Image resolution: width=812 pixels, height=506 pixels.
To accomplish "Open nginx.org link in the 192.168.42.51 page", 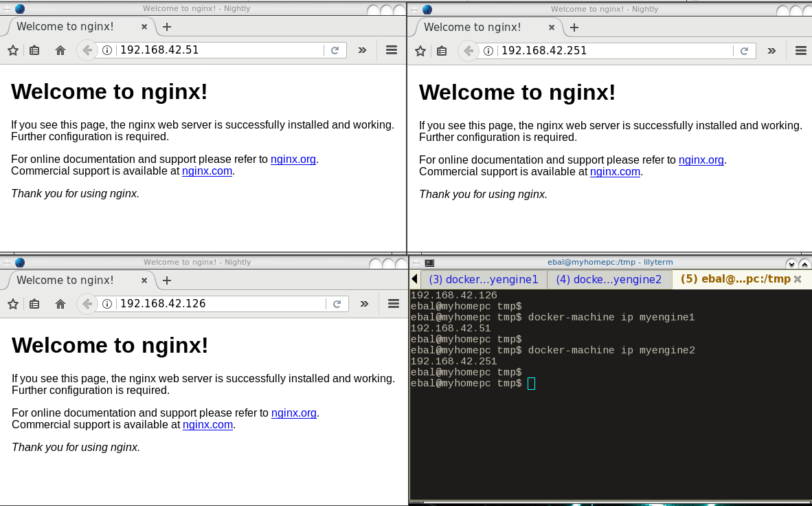I will pyautogui.click(x=293, y=159).
